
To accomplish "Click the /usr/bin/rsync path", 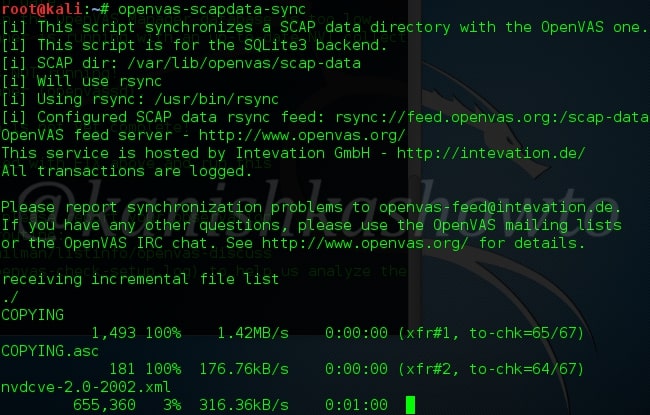I will click(x=216, y=100).
